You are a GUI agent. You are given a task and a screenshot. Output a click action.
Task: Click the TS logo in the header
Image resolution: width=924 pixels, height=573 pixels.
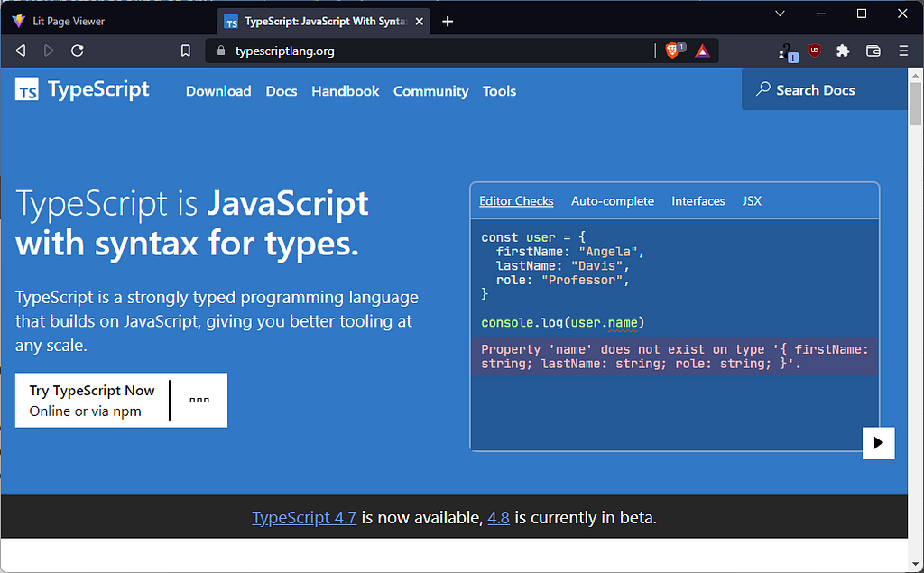pos(26,89)
